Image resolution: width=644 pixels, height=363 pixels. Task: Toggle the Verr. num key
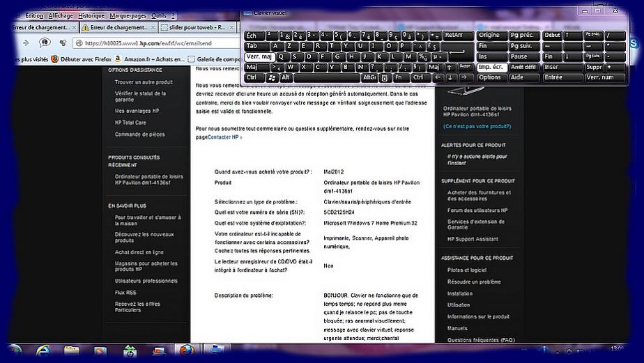599,77
